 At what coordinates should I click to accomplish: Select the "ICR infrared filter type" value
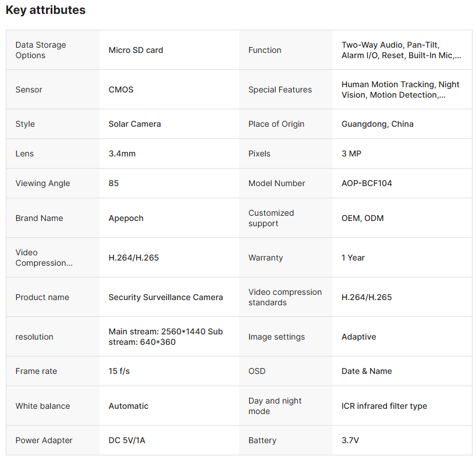click(384, 406)
